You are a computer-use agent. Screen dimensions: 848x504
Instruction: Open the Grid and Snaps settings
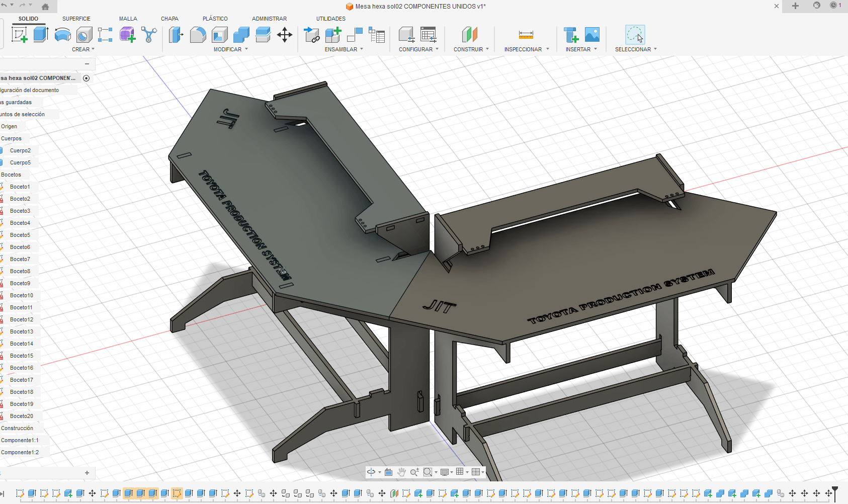point(462,472)
